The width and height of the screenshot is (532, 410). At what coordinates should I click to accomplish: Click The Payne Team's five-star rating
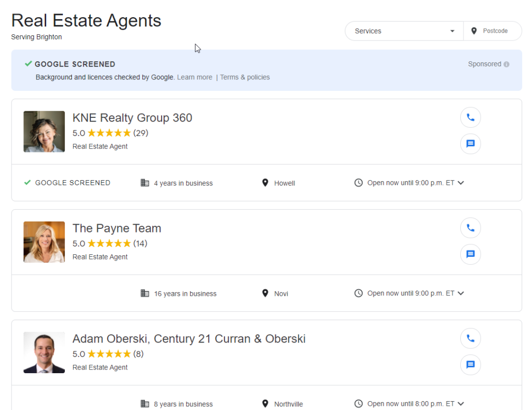tap(109, 243)
